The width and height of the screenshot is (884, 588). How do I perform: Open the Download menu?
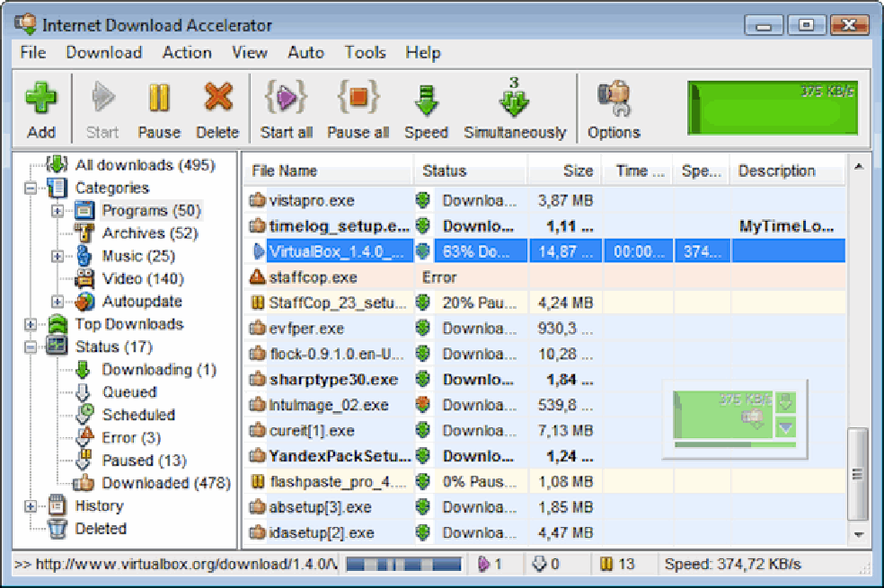tap(104, 53)
